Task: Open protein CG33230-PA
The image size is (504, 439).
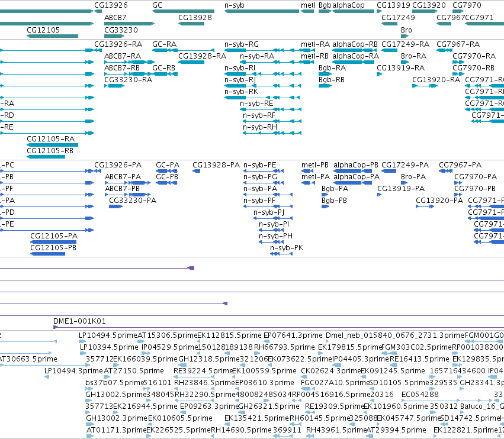Action: [x=133, y=201]
